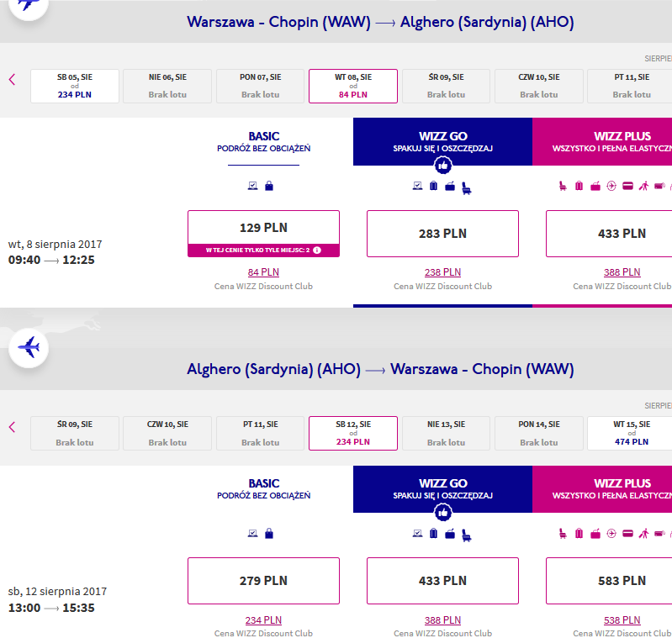Click outbound WIZZ GO online check-in icon
The width and height of the screenshot is (672, 638).
(x=417, y=186)
